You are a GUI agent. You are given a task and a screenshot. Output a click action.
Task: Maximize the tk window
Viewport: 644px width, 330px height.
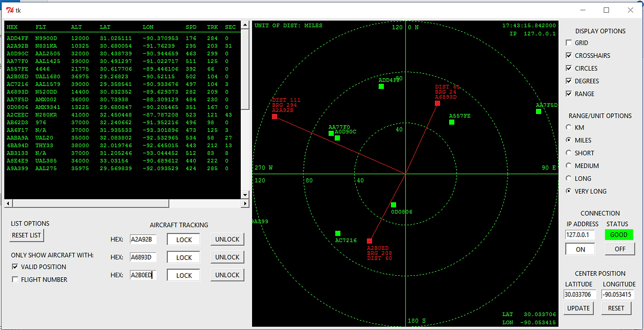(606, 10)
